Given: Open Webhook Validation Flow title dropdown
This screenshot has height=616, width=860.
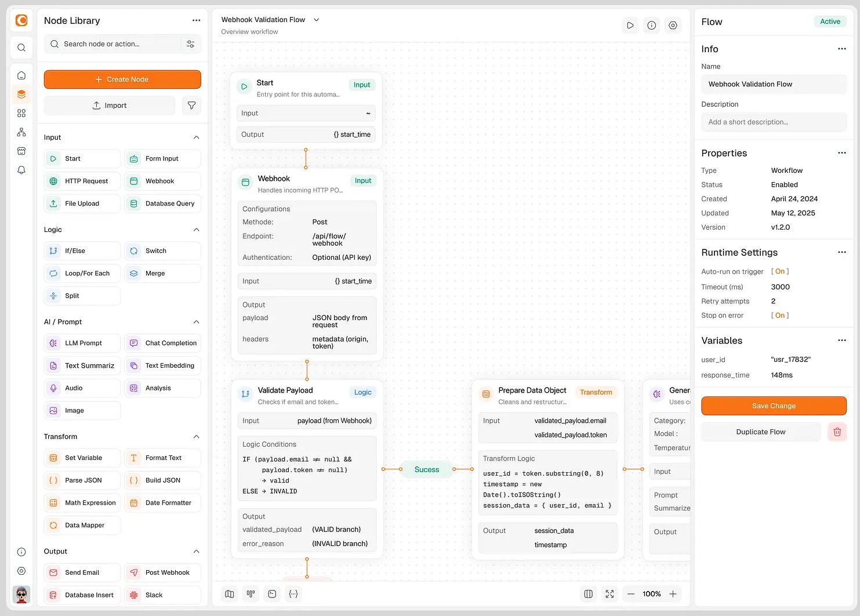Looking at the screenshot, I should pos(317,20).
